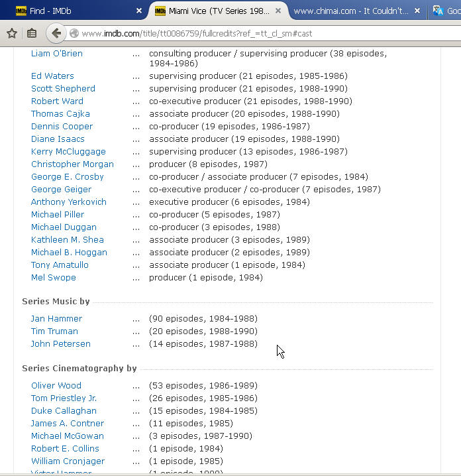Click the globe site icon in address bar
The height and width of the screenshot is (476, 461).
pyautogui.click(x=74, y=33)
